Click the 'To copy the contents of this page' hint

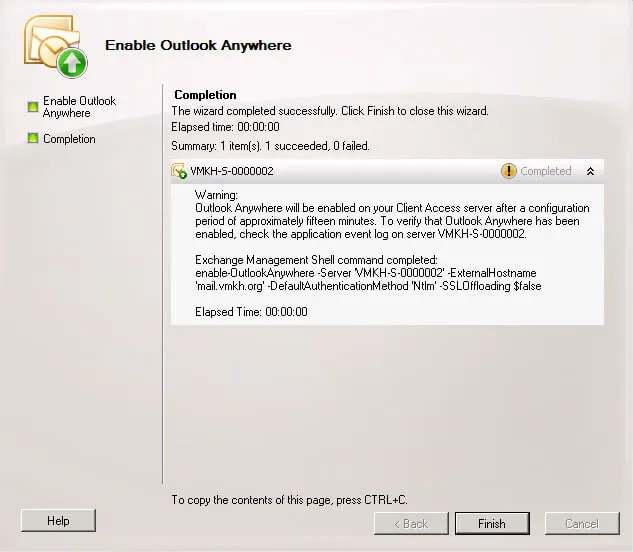click(x=289, y=500)
